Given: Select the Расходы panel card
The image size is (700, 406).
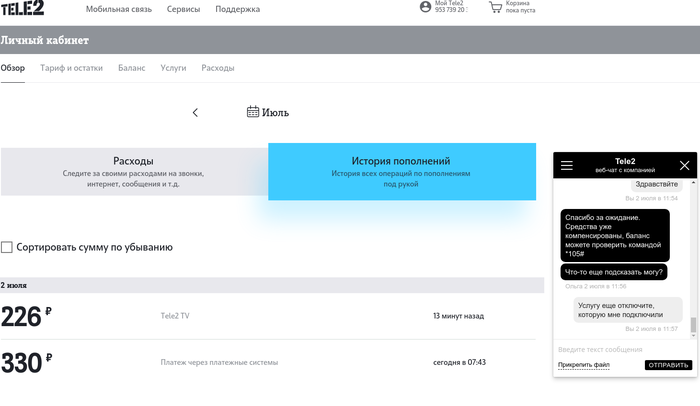Looking at the screenshot, I should (x=134, y=171).
